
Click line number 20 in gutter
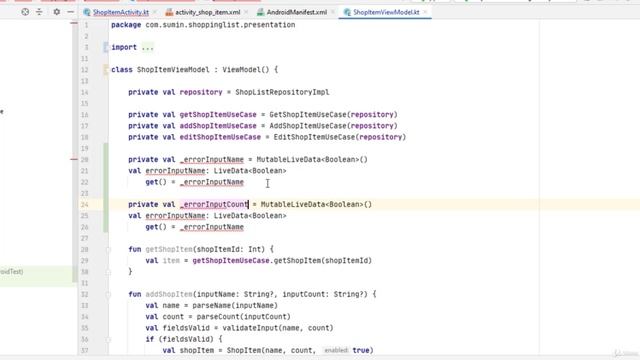84,160
